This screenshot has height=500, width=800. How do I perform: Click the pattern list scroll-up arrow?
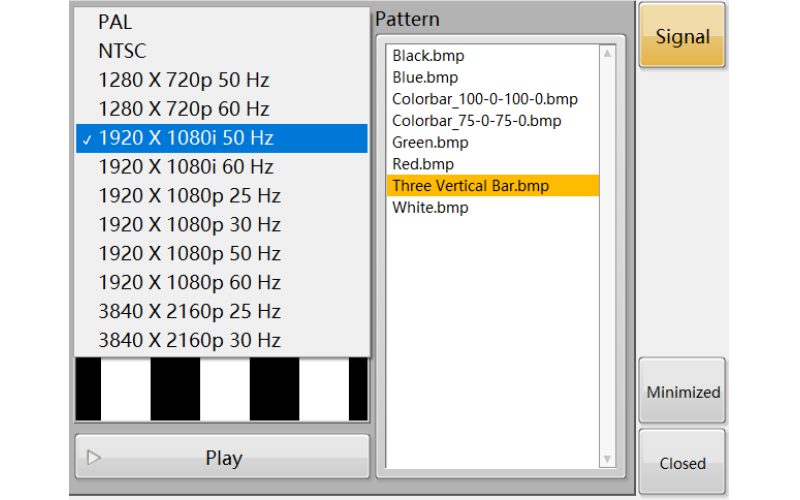[x=607, y=54]
